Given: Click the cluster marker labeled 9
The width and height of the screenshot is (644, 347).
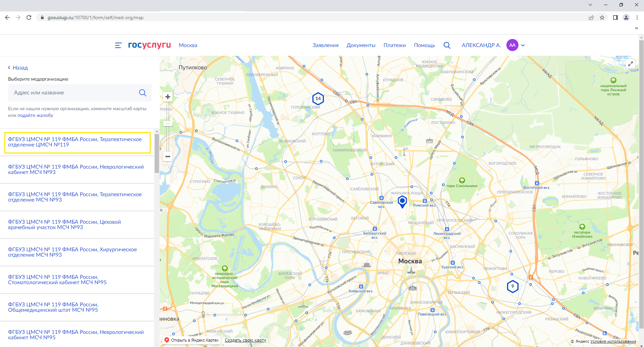Looking at the screenshot, I should 512,286.
